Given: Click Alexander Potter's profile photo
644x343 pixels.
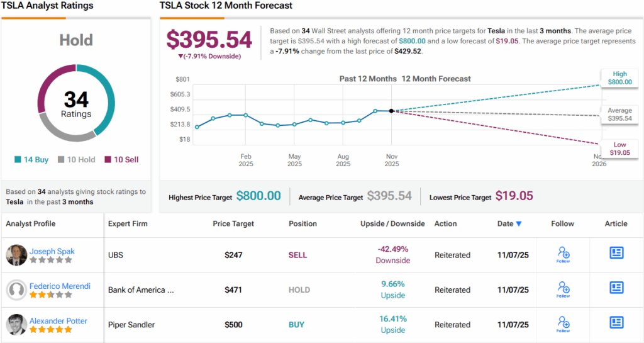Looking at the screenshot, I should click(16, 325).
